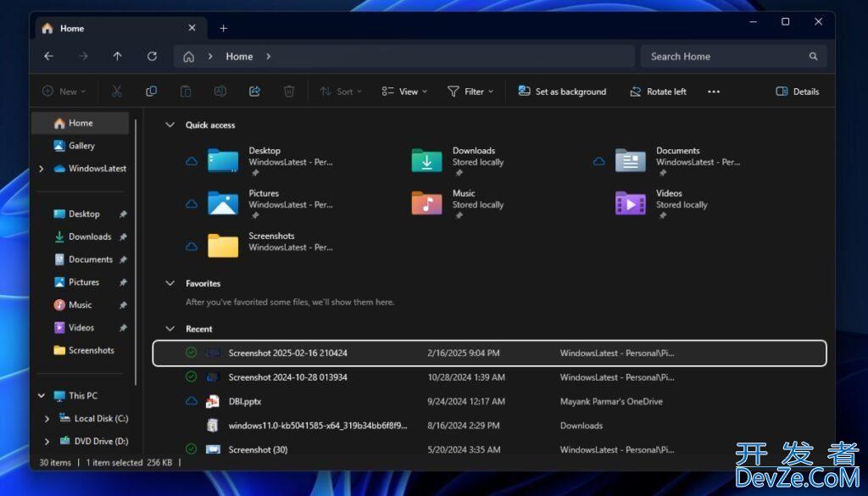868x496 pixels.
Task: Collapse the Recent section
Action: click(x=170, y=328)
